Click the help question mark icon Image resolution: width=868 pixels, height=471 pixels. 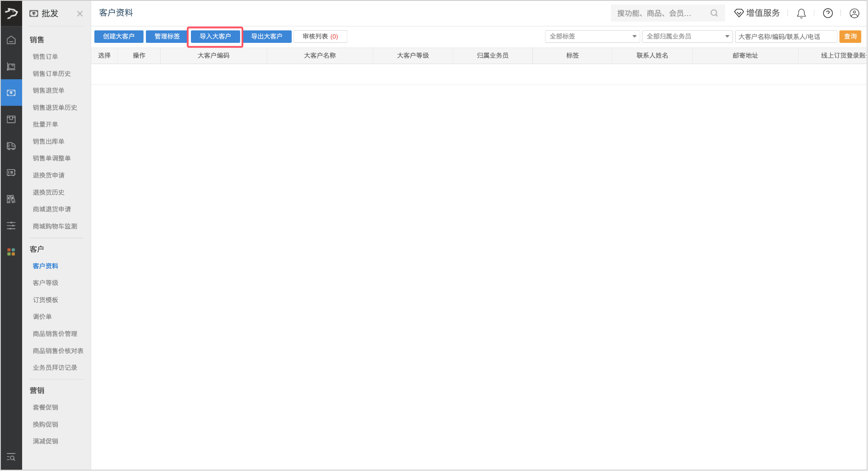(x=828, y=13)
